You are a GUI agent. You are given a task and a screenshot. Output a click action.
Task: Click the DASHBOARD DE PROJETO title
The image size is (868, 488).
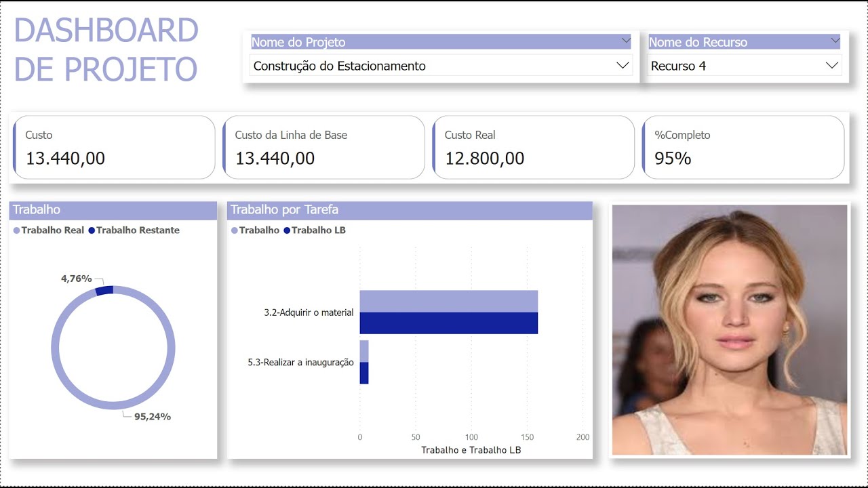click(x=106, y=49)
